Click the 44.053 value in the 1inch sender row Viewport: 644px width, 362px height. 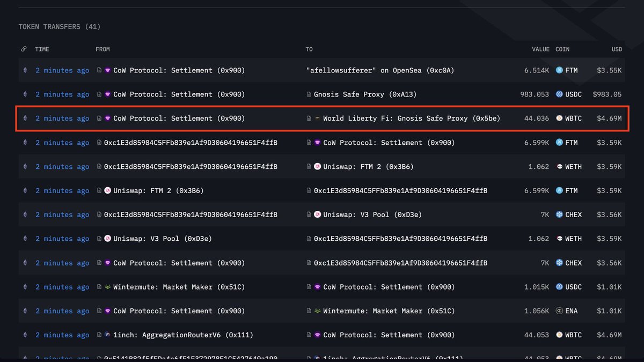(537, 335)
